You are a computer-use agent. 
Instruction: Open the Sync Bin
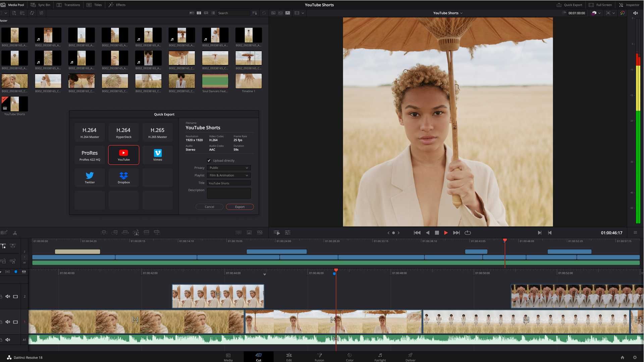[40, 5]
